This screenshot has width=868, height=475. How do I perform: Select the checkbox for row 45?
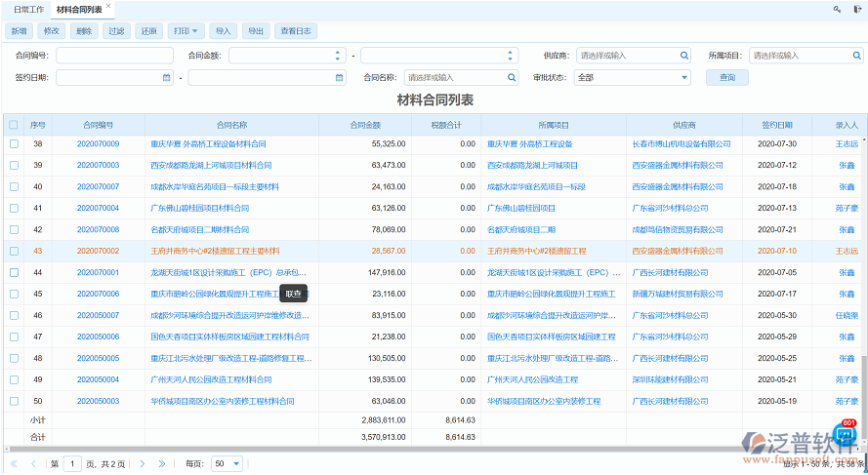coord(14,294)
